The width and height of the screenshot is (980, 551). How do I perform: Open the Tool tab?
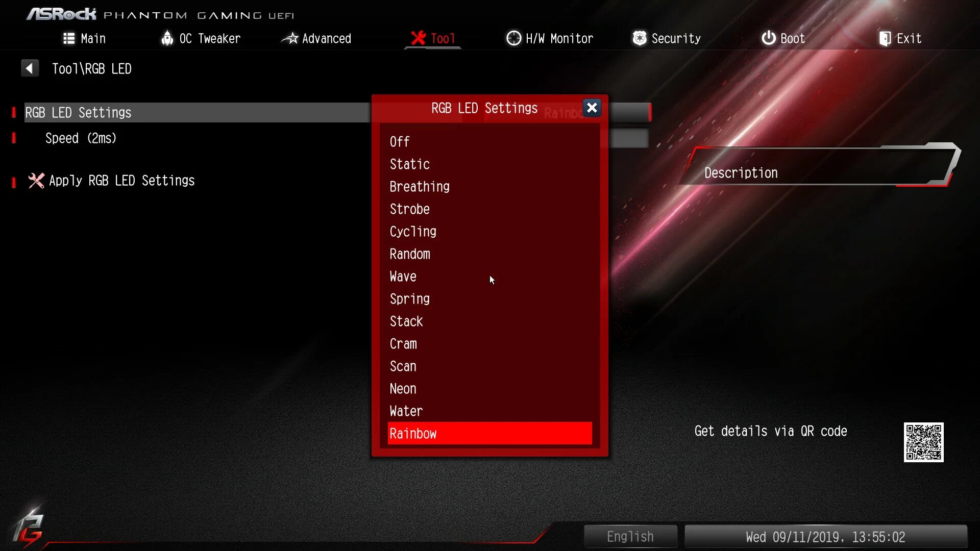point(433,39)
